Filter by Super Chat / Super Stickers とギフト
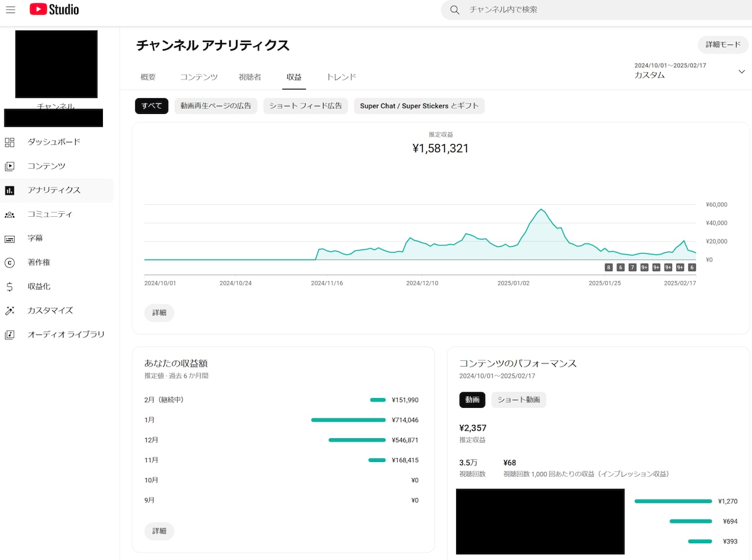The width and height of the screenshot is (752, 560). pyautogui.click(x=419, y=106)
